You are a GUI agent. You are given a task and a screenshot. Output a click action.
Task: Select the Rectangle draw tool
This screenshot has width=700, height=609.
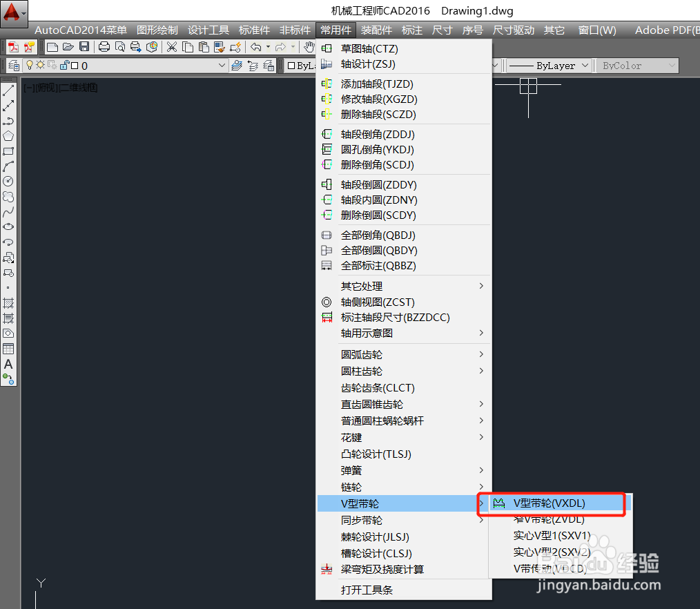(8, 151)
